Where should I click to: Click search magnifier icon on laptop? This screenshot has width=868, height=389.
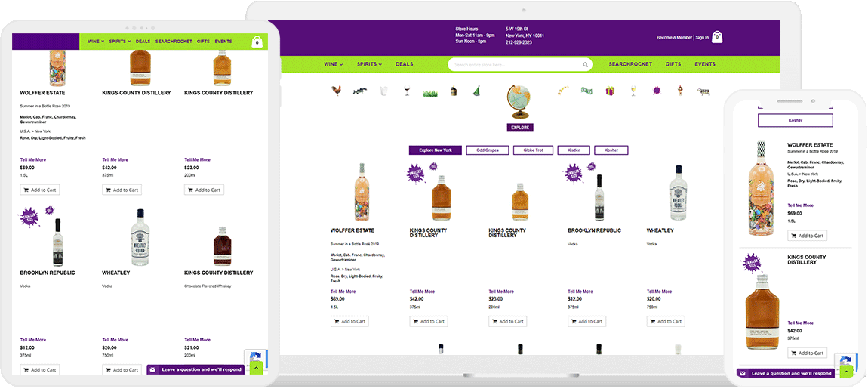[x=585, y=65]
